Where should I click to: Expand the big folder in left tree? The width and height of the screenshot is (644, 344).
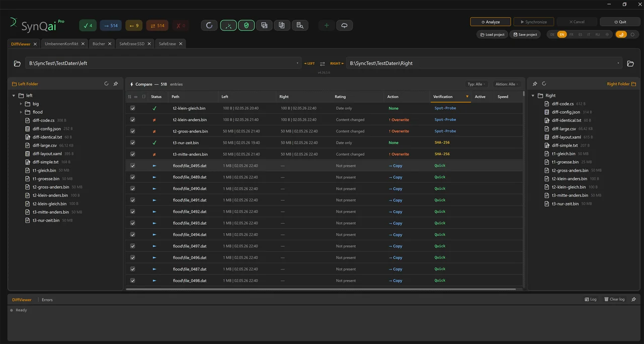point(21,104)
